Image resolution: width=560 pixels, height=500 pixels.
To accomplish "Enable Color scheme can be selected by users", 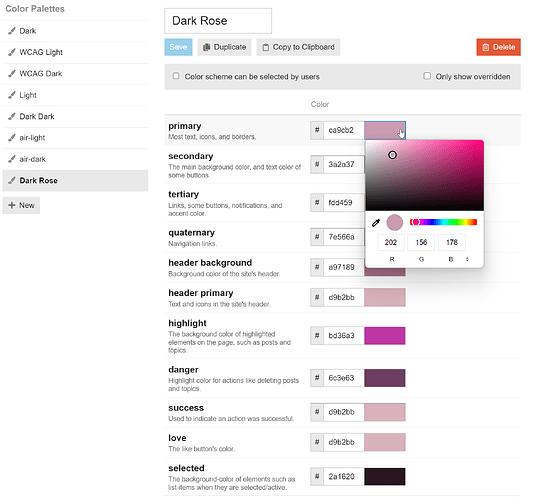I will tap(176, 76).
